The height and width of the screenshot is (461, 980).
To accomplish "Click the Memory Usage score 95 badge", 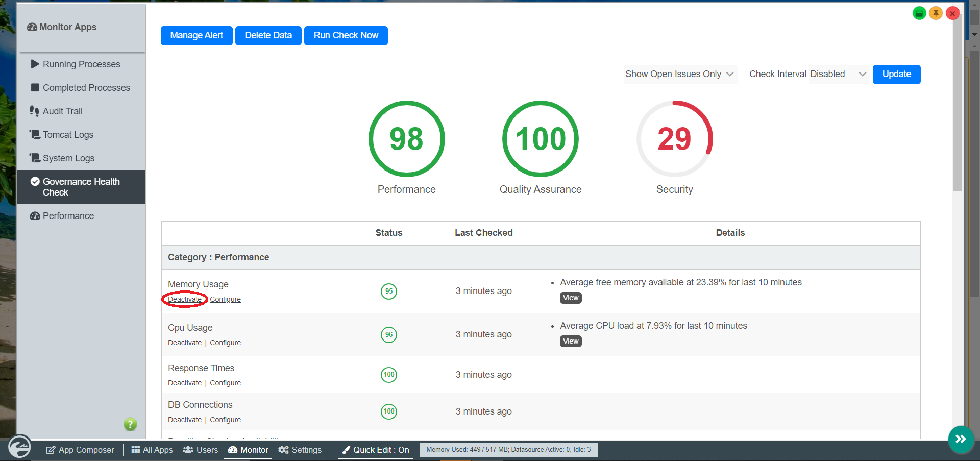I will click(389, 292).
